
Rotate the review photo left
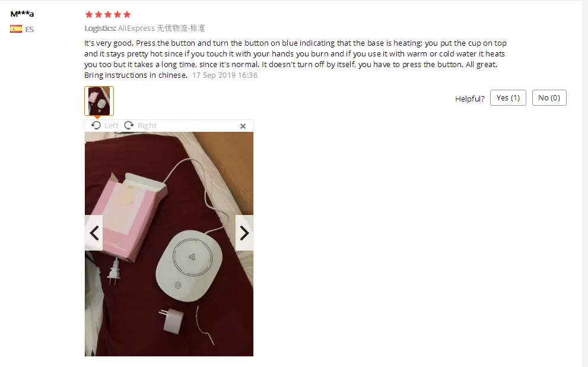coord(96,125)
